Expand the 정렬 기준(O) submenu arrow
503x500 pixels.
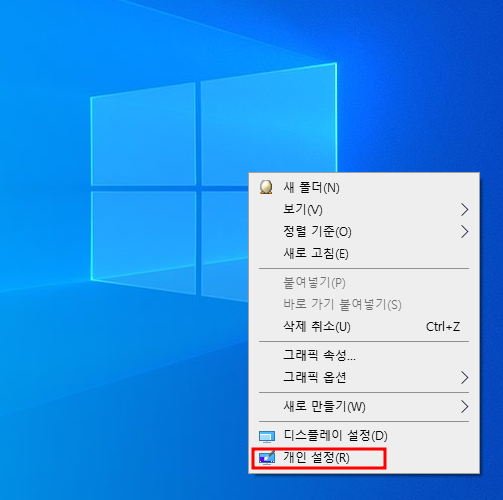[x=465, y=231]
